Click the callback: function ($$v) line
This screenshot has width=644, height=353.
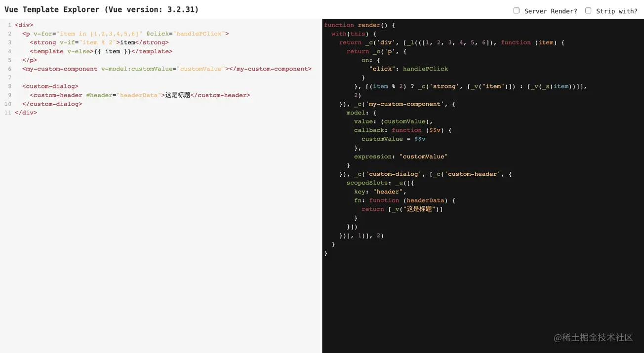point(403,130)
